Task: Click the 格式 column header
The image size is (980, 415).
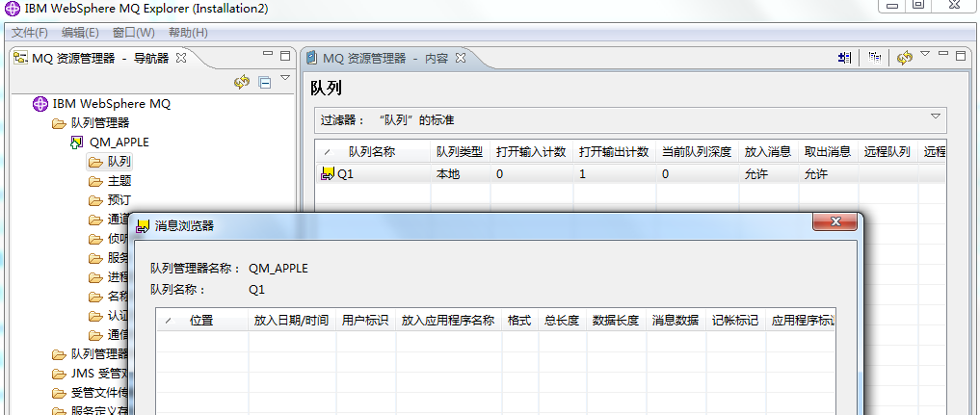Action: point(519,321)
